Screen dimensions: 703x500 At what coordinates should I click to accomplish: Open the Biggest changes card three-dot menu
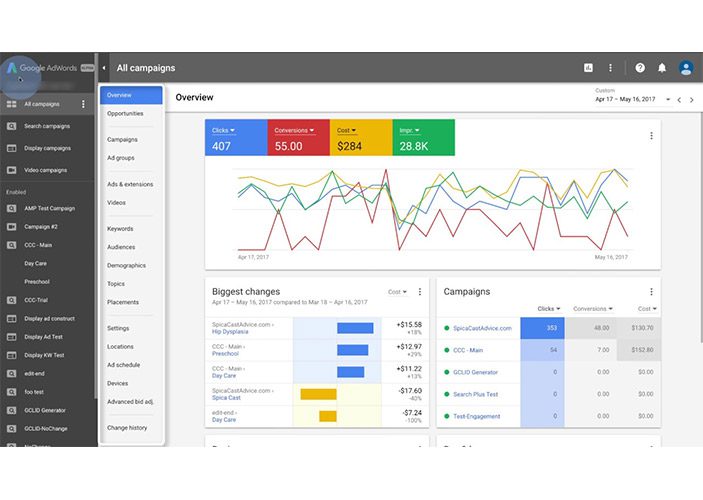[x=420, y=292]
